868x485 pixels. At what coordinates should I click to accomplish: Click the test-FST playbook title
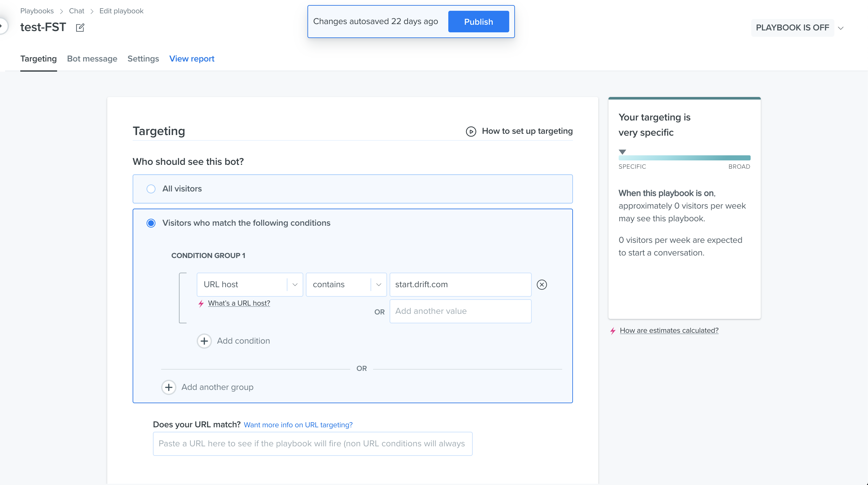click(43, 27)
